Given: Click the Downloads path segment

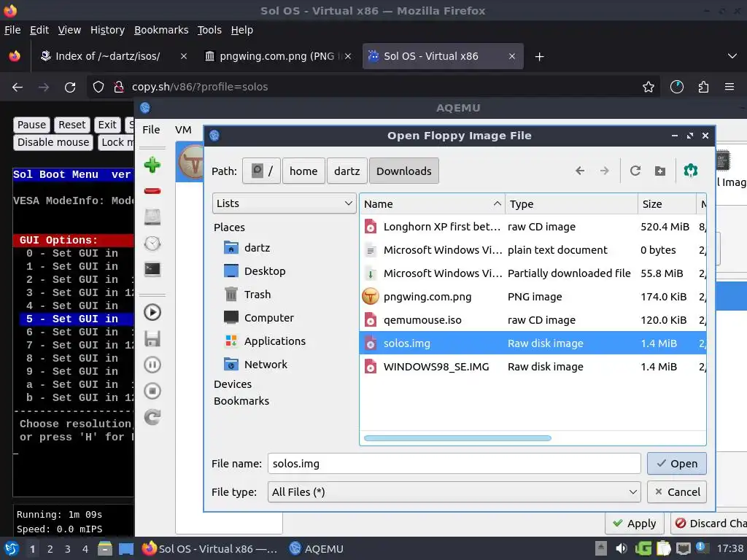Looking at the screenshot, I should pyautogui.click(x=404, y=171).
